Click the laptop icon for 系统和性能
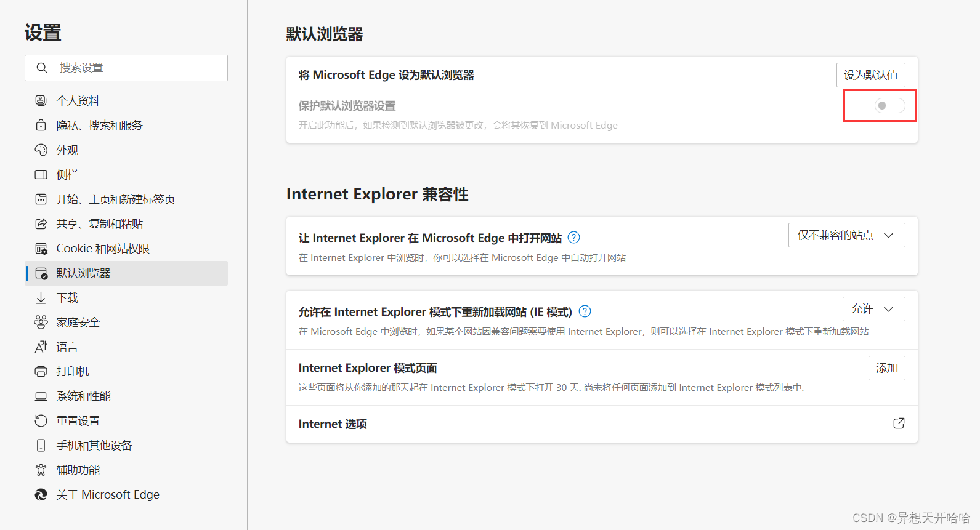 point(41,396)
